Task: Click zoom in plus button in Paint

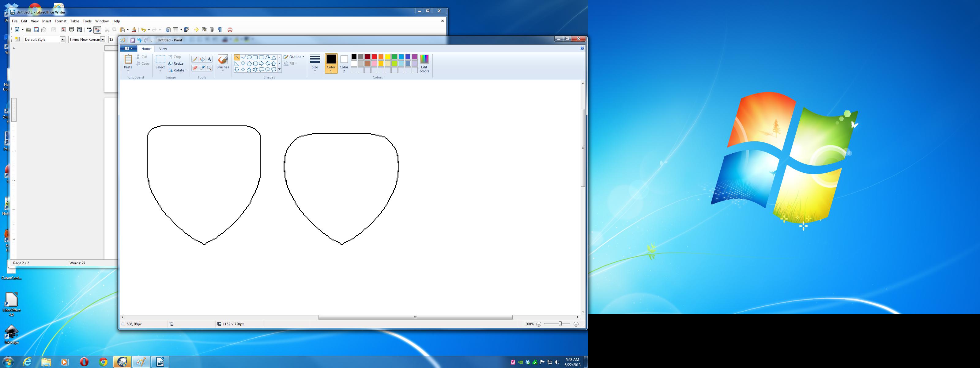Action: click(x=576, y=324)
